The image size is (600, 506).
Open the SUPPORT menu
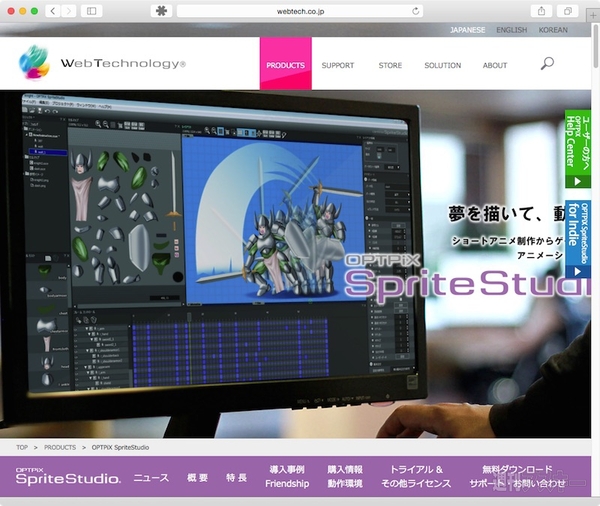click(x=338, y=65)
